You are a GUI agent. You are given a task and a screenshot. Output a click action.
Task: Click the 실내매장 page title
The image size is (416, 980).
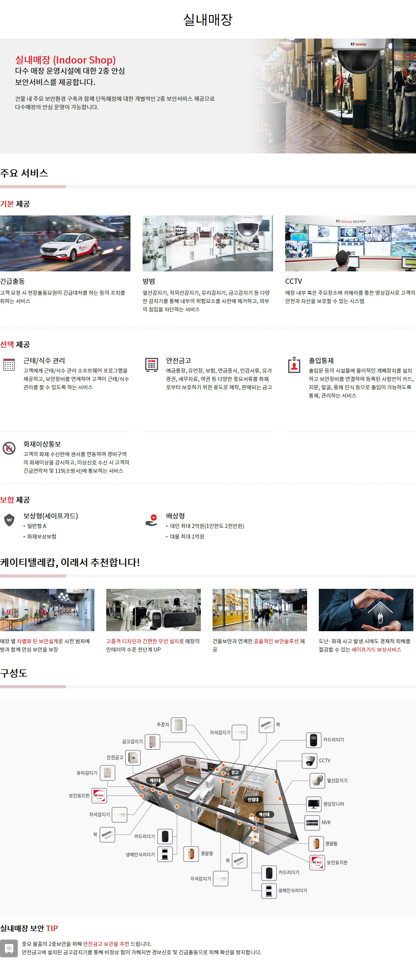pos(208,20)
